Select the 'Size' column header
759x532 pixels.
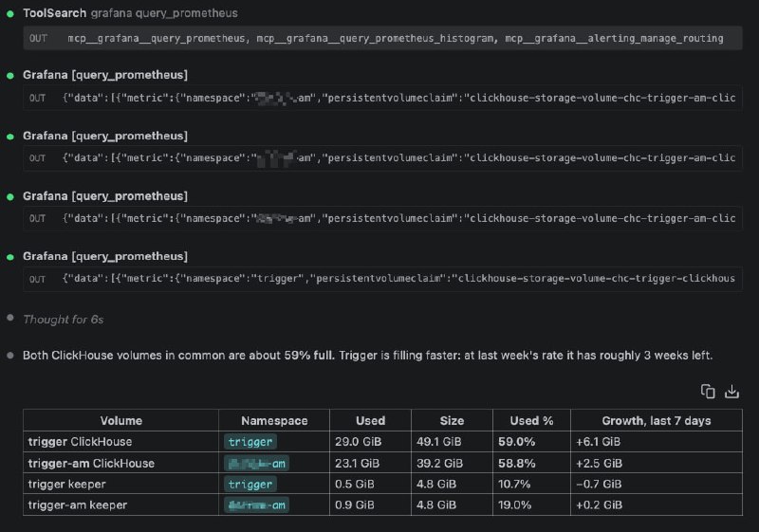coord(452,420)
